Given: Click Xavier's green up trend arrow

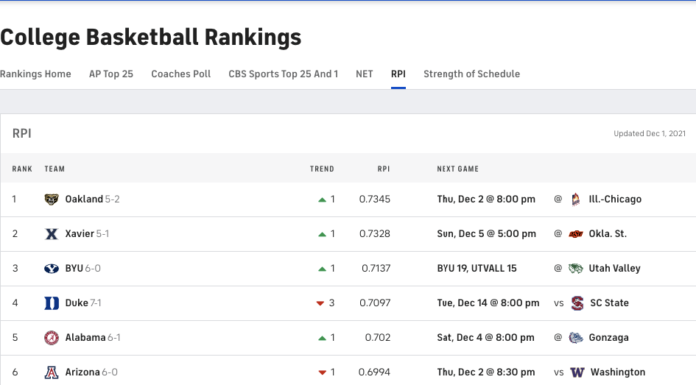Looking at the screenshot, I should (x=322, y=234).
